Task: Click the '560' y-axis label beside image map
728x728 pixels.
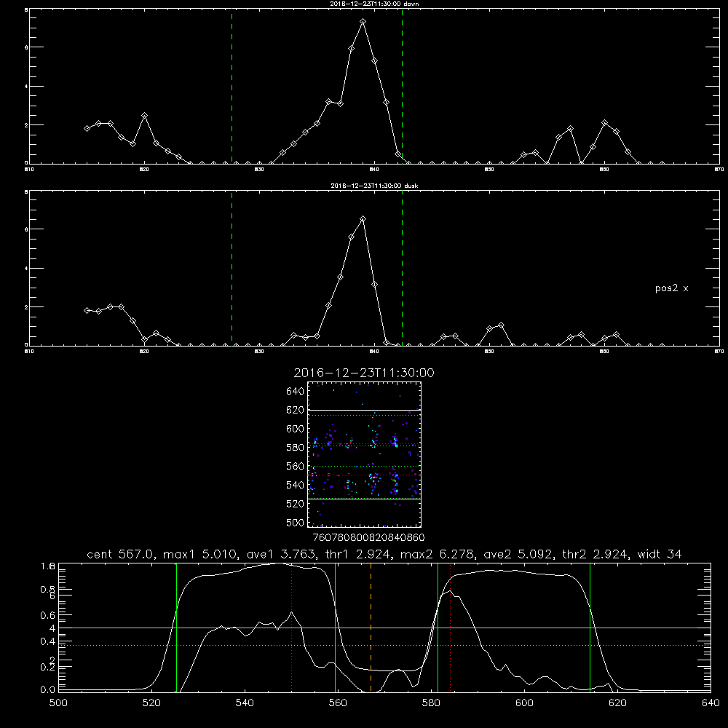Action: point(296,466)
